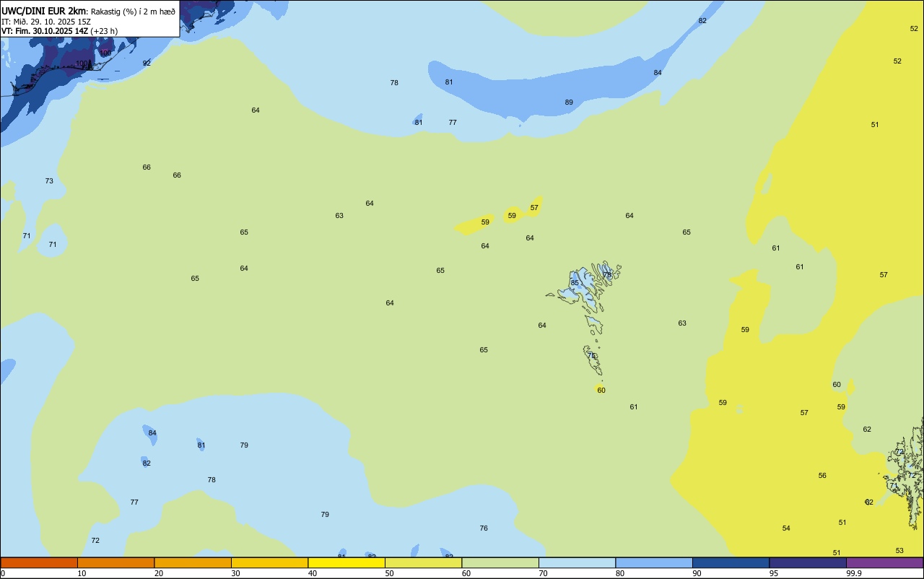Click the humidity value 73 on the map
Screen dimensions: 924x579
(x=49, y=181)
